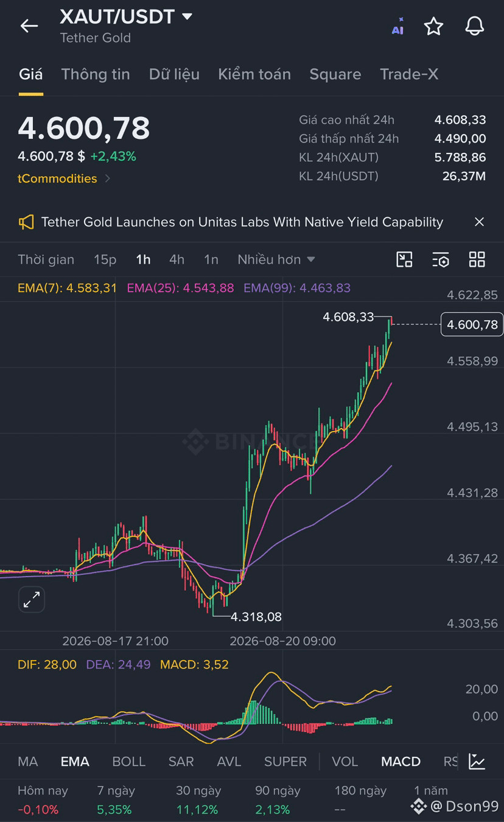The height and width of the screenshot is (822, 504).
Task: Tap the 180 ngày performance entry
Action: pyautogui.click(x=360, y=799)
